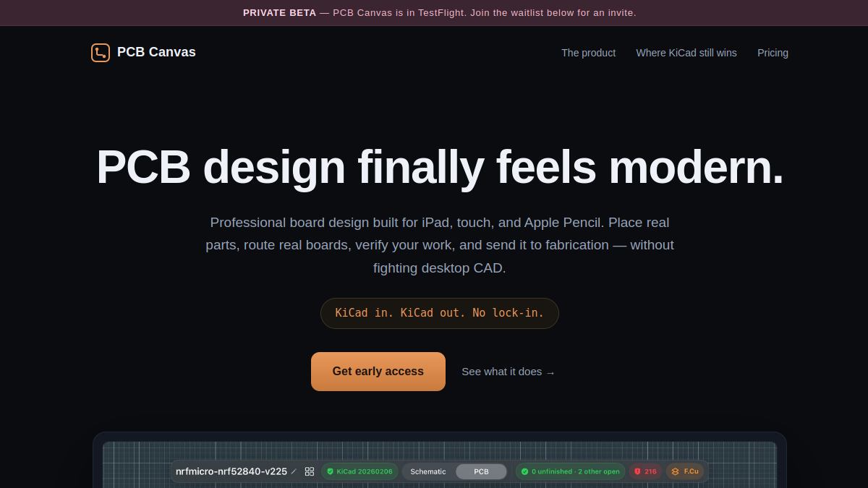This screenshot has height=488, width=868.
Task: Click the KiCad in. KiCad out. badge
Action: tap(440, 313)
